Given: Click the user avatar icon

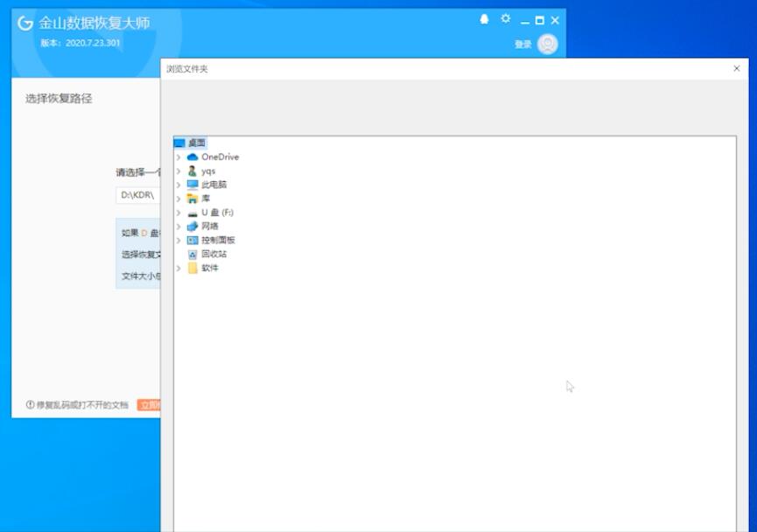Looking at the screenshot, I should click(548, 44).
